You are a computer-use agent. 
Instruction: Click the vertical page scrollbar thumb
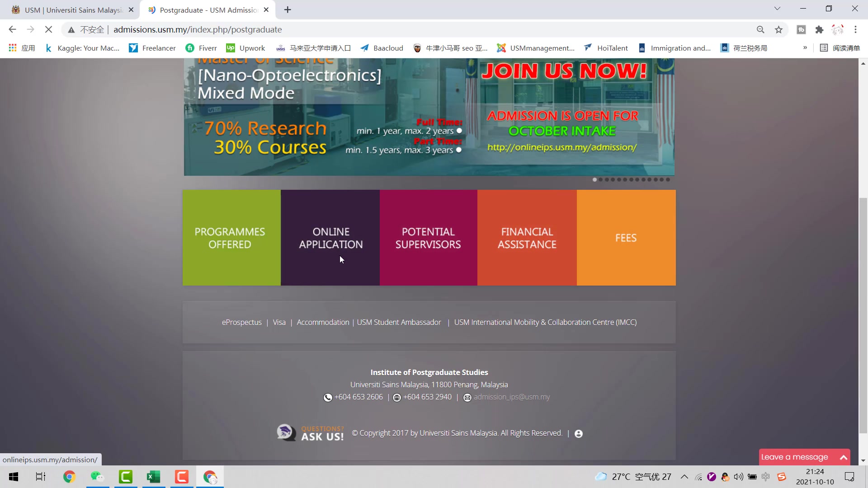pyautogui.click(x=863, y=315)
